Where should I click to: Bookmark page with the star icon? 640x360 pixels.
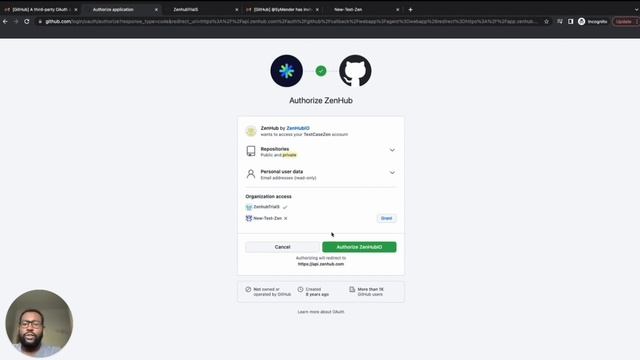tap(547, 21)
